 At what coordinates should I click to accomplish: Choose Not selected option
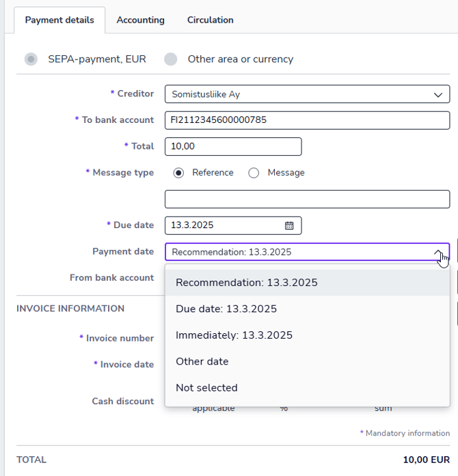tap(307, 388)
